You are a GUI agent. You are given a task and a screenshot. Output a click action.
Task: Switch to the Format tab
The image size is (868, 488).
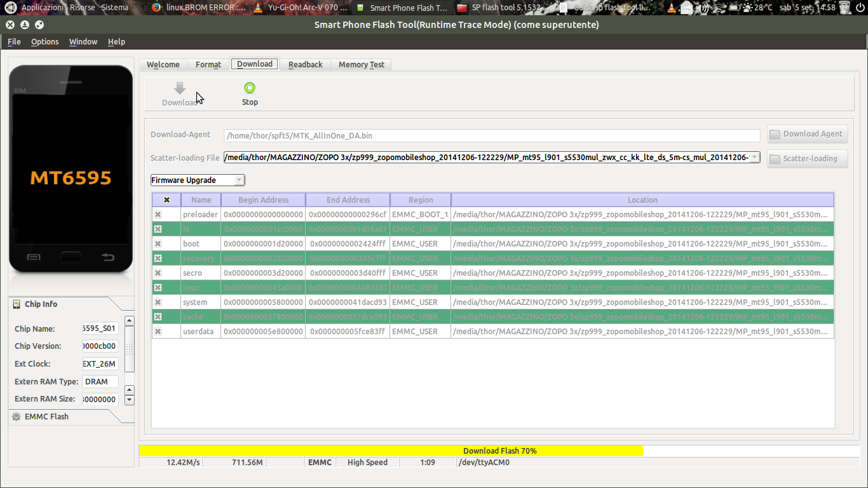click(208, 65)
